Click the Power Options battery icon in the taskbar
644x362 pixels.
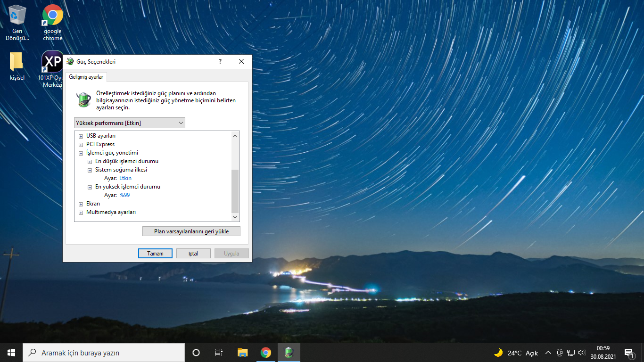click(x=289, y=353)
